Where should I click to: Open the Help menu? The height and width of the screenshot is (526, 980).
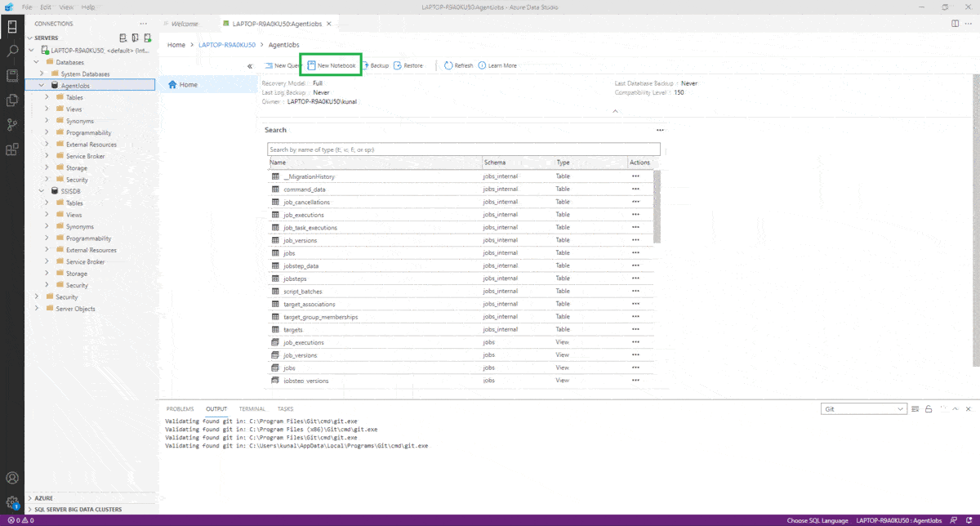[x=88, y=7]
